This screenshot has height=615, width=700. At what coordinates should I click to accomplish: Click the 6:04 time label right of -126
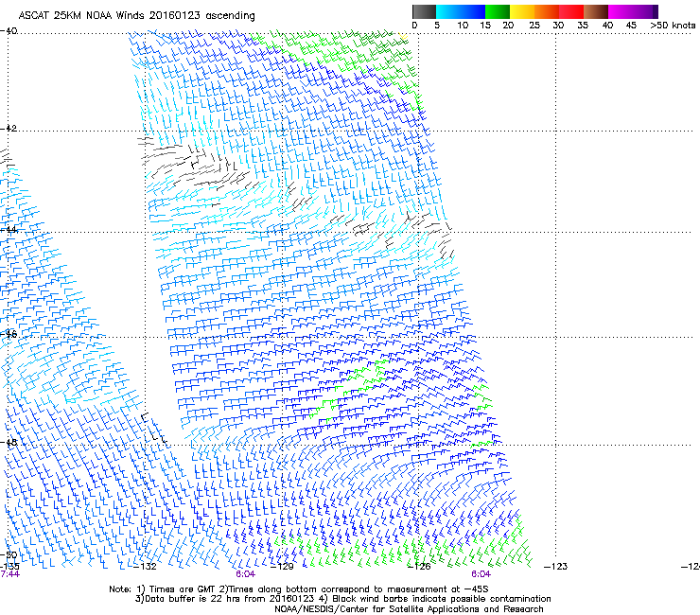(481, 574)
